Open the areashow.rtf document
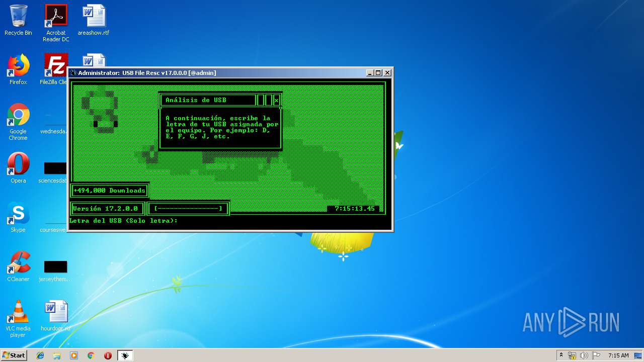 pyautogui.click(x=94, y=20)
